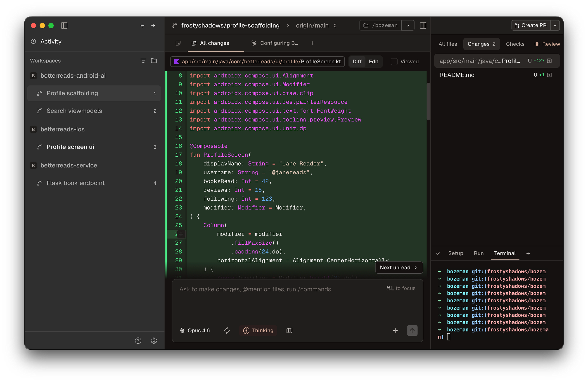588x382 pixels.
Task: Collapse the terminal panel chevron
Action: click(x=438, y=253)
